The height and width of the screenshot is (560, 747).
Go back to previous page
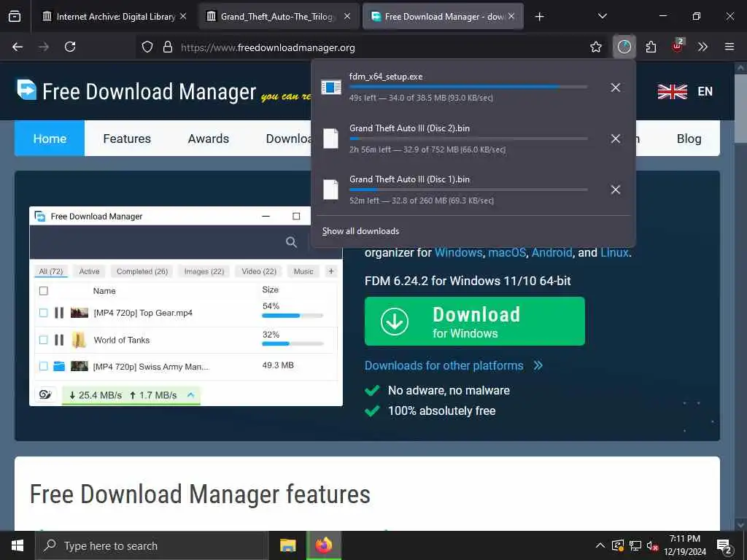(18, 47)
